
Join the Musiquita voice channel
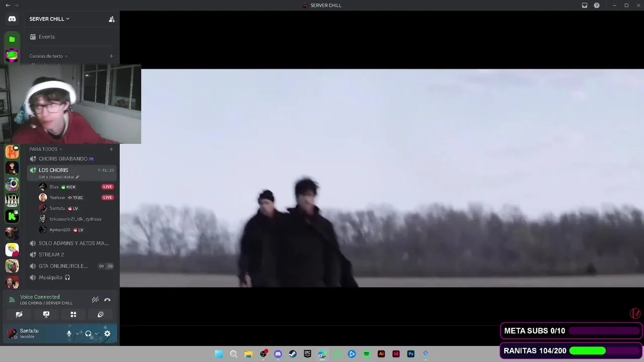pyautogui.click(x=71, y=278)
